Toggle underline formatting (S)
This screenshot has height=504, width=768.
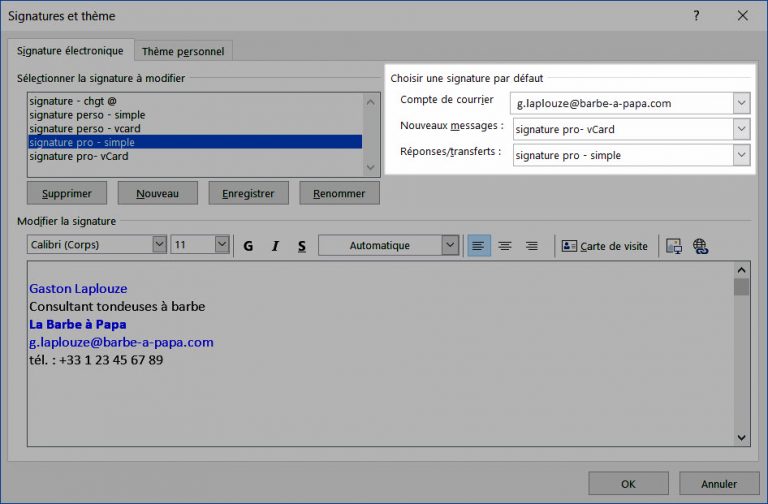301,246
